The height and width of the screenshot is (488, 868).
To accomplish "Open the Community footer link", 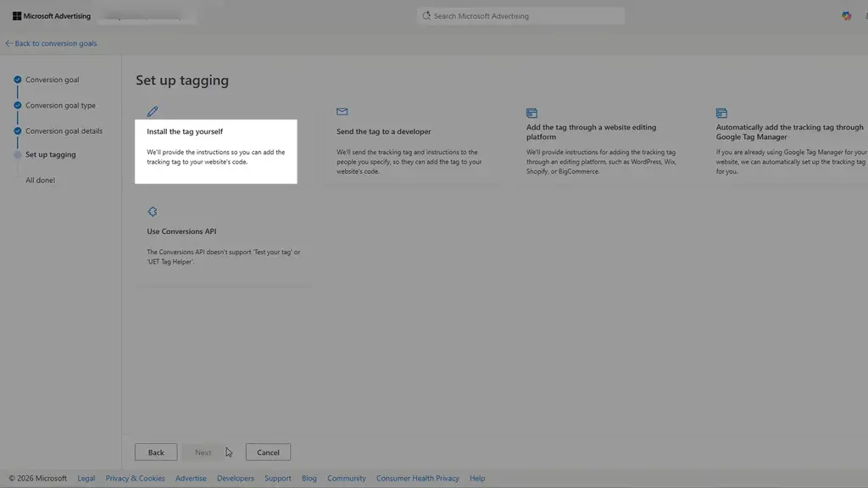I will click(x=347, y=478).
